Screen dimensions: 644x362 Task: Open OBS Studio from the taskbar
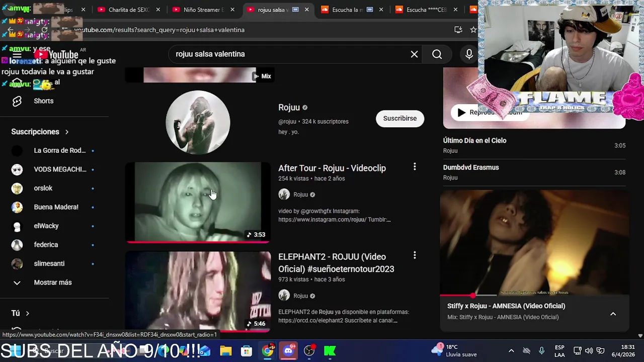pos(309,350)
